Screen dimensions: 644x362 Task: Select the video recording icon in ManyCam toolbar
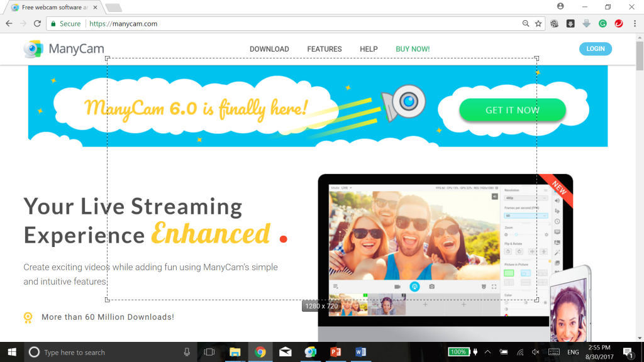[397, 286]
